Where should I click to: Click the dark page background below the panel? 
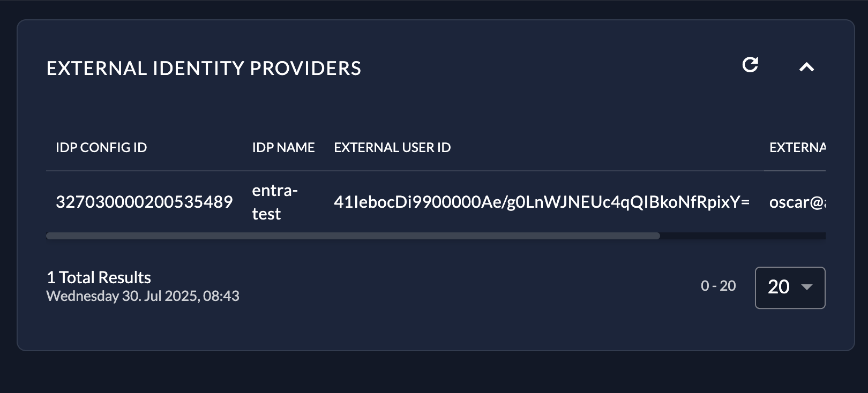(434, 373)
